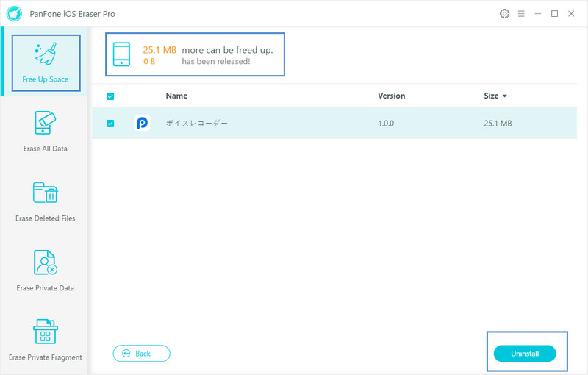Go back with the Back button
The height and width of the screenshot is (375, 588).
(141, 354)
